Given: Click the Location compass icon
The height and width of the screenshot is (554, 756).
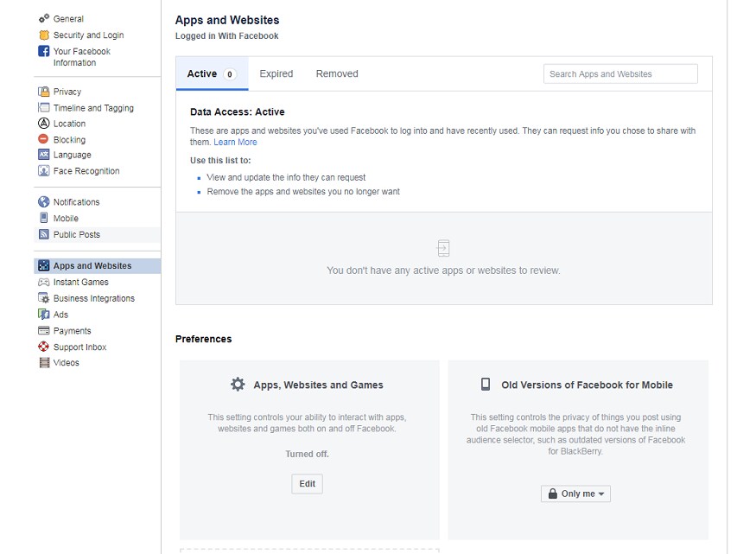Looking at the screenshot, I should tap(44, 124).
